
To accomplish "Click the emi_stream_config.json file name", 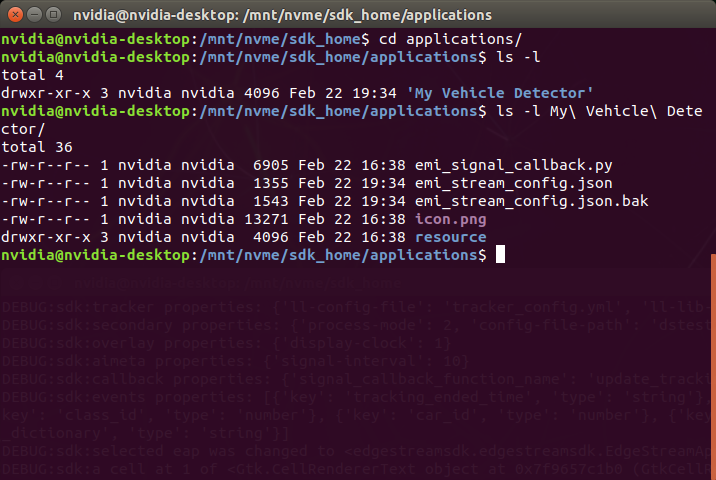I will click(514, 183).
